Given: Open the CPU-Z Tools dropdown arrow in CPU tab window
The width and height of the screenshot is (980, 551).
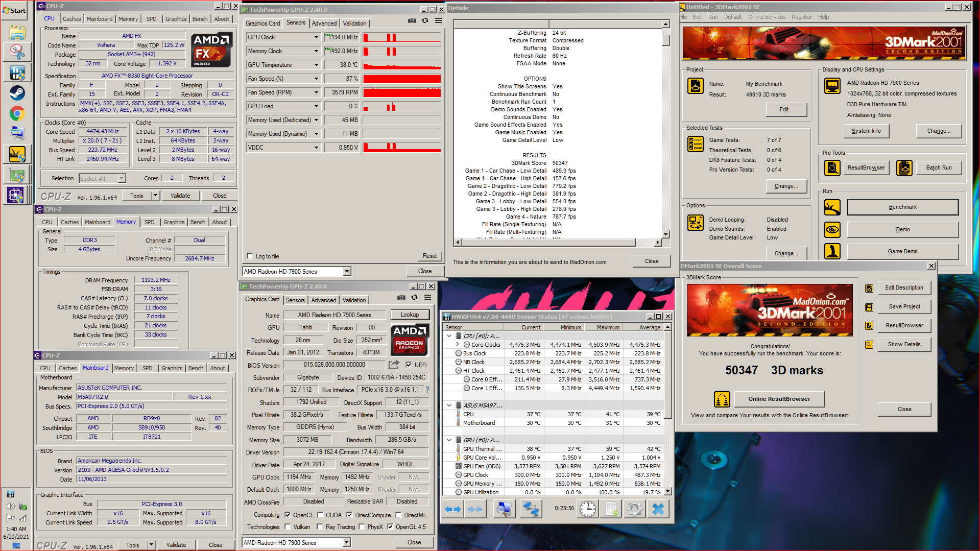Looking at the screenshot, I should tap(156, 196).
